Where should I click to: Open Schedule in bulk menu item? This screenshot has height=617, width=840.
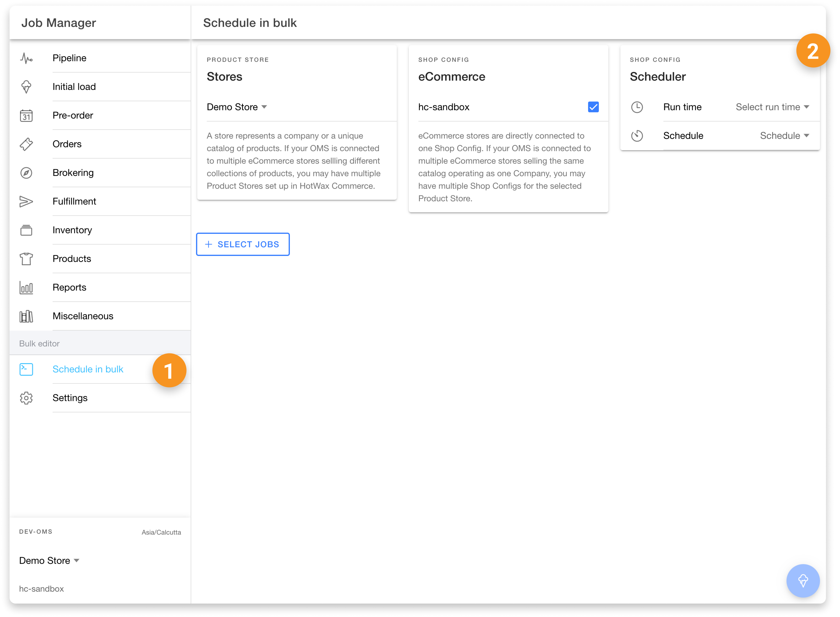tap(88, 369)
